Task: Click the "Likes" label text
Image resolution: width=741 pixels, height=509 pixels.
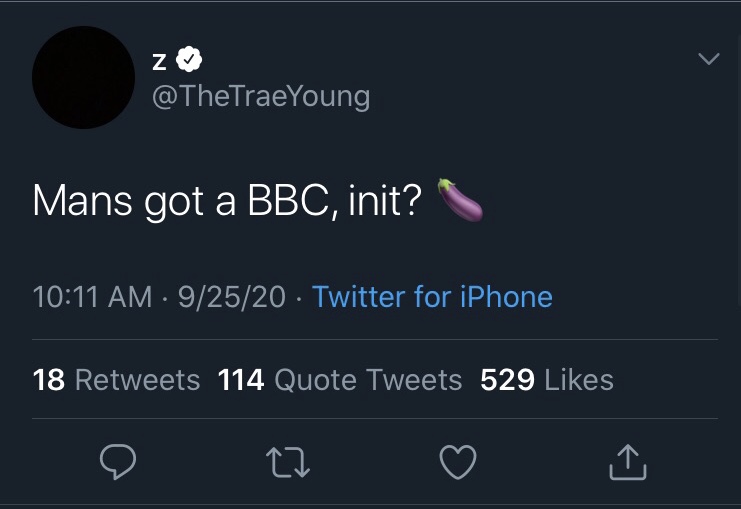Action: [579, 380]
